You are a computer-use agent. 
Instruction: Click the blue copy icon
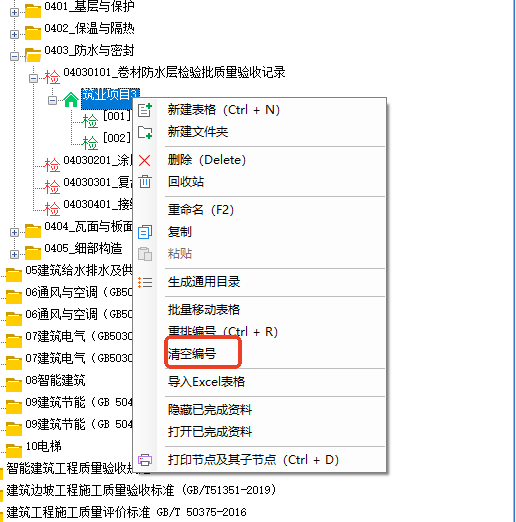point(145,232)
